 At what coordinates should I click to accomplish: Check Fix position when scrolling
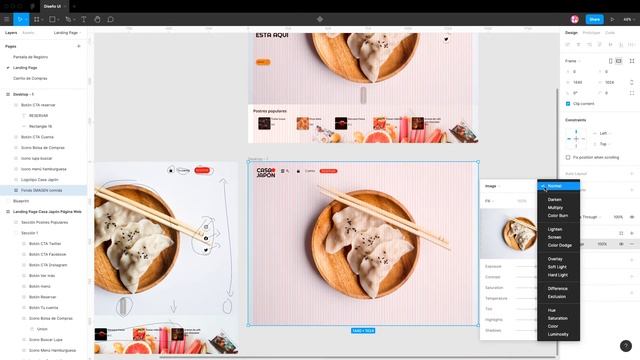568,157
